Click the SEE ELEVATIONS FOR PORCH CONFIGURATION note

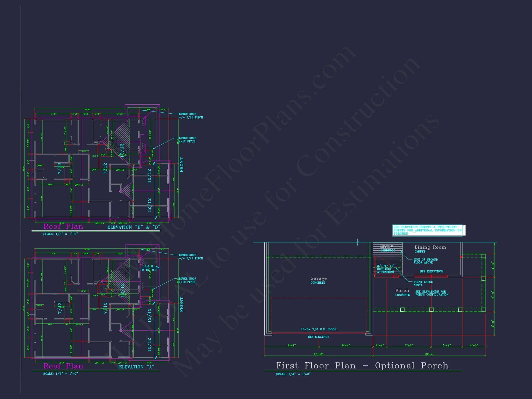[432, 293]
